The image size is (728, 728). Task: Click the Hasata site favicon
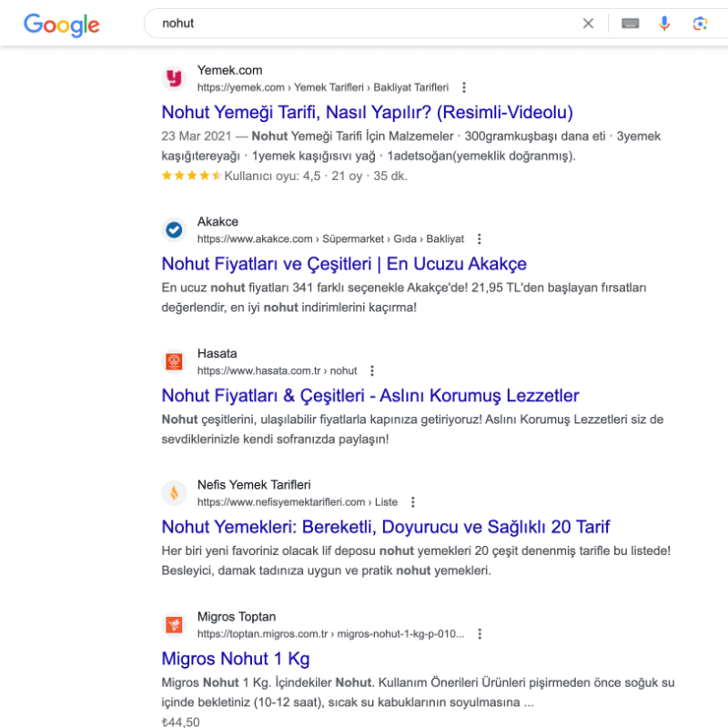174,361
